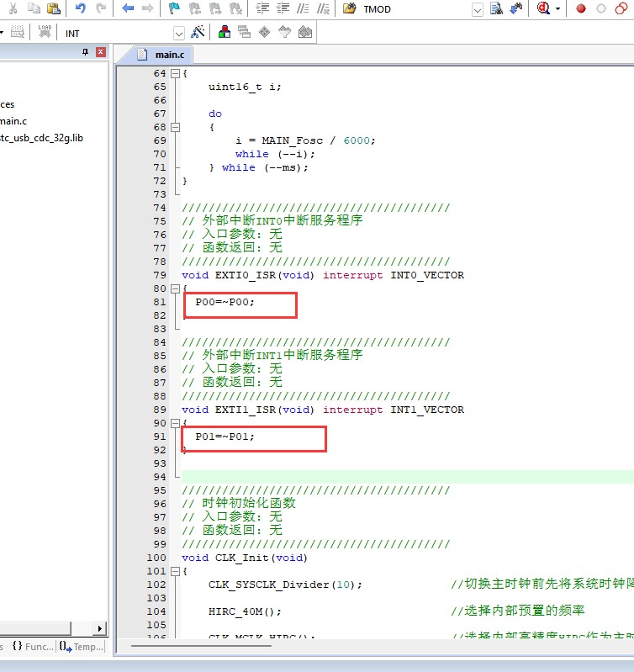Image resolution: width=634 pixels, height=672 pixels.
Task: Collapse the CLK_Init body at line 101
Action: (175, 571)
